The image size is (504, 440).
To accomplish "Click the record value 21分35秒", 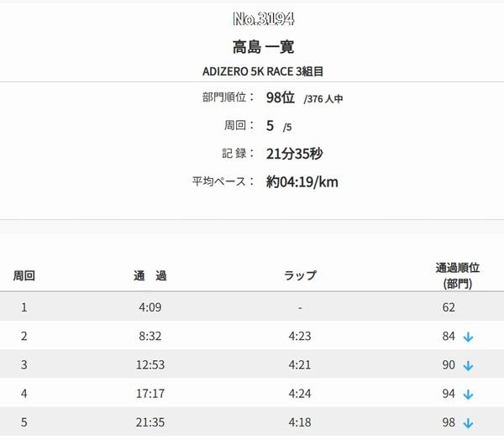I will 294,154.
